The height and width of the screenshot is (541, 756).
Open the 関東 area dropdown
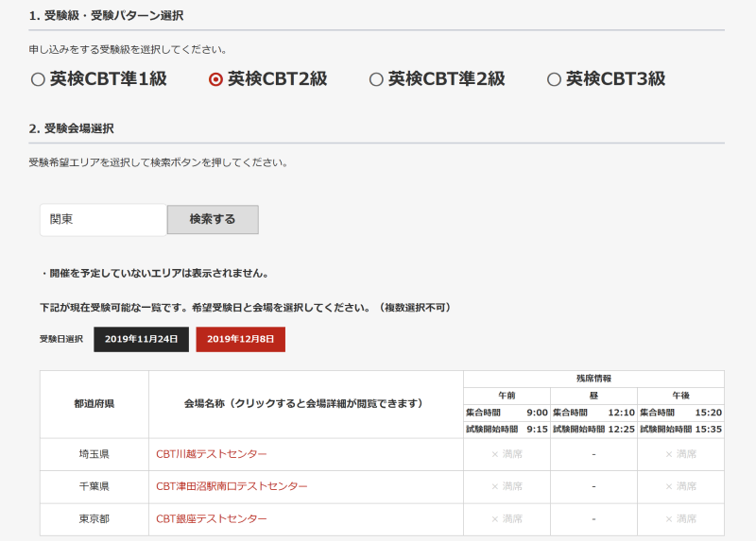tap(103, 220)
